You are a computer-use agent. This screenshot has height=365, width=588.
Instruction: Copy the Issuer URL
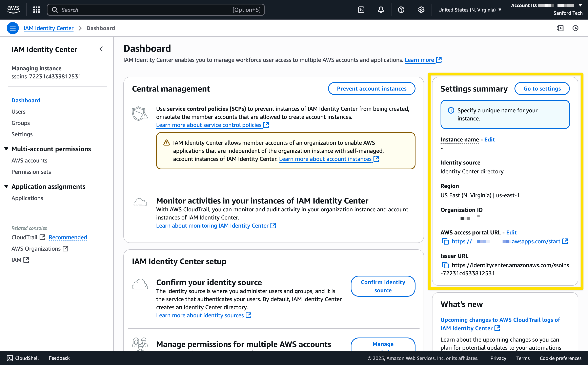445,265
